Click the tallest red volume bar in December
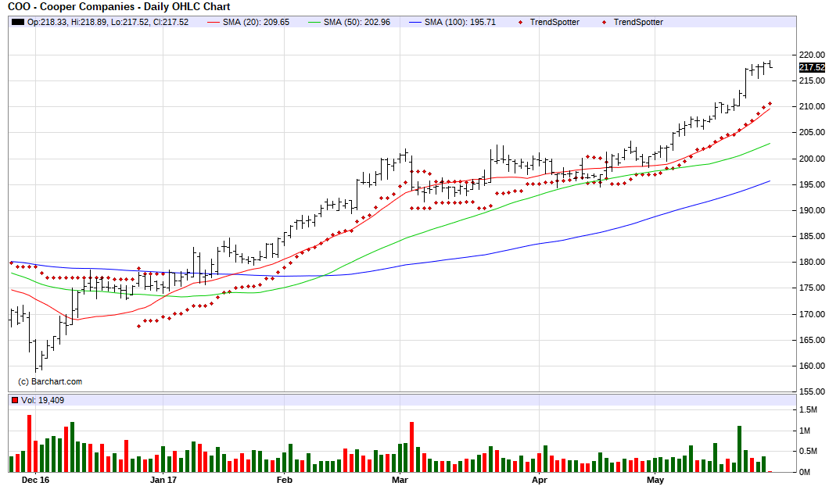 (x=30, y=443)
